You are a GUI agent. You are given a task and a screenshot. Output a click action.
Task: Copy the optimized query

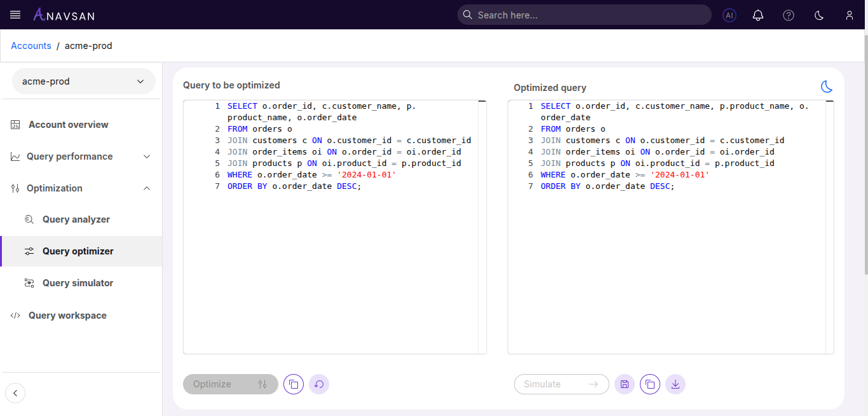(649, 384)
